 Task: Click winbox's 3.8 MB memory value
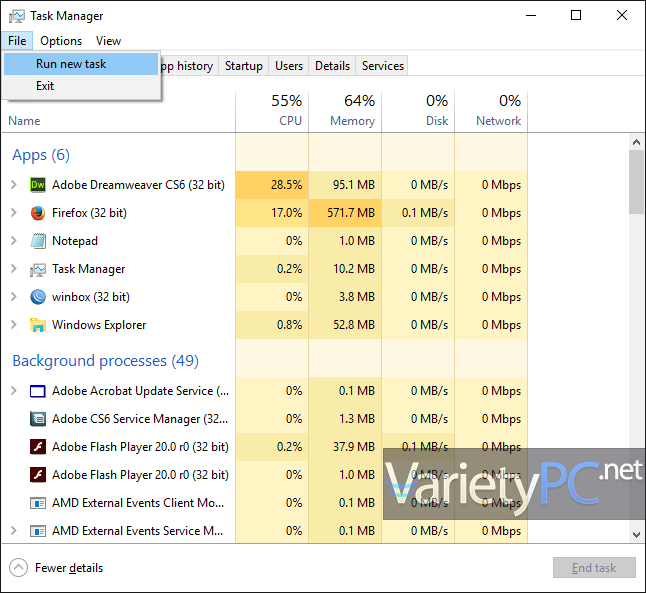coord(357,297)
